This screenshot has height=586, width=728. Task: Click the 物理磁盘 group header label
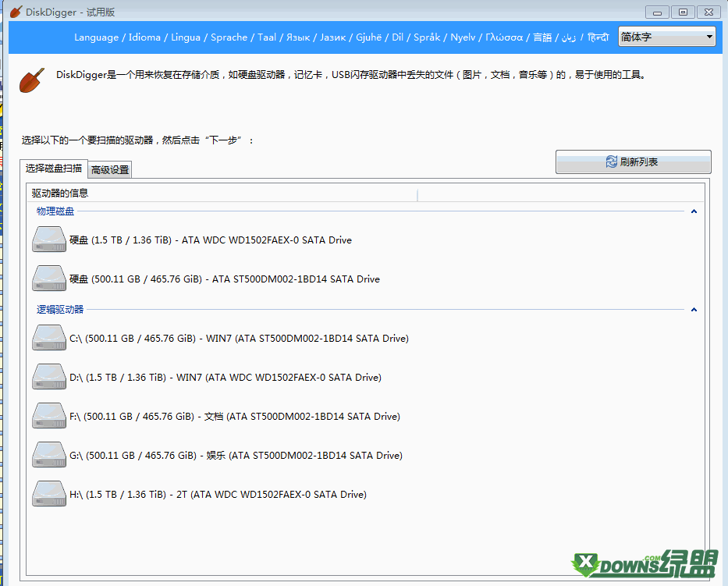tap(55, 211)
